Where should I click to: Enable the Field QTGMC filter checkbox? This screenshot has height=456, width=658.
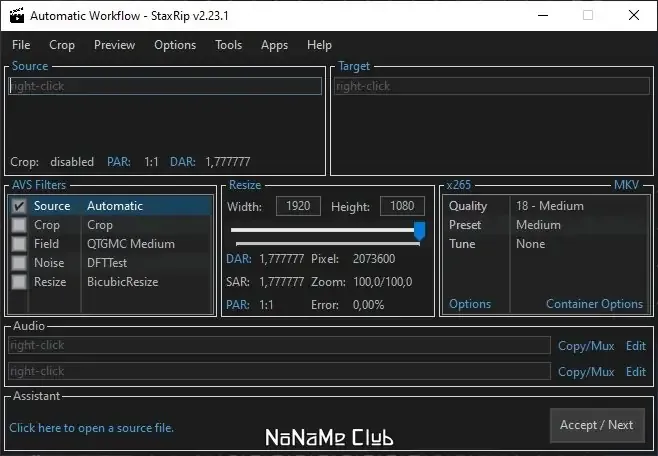tap(19, 244)
